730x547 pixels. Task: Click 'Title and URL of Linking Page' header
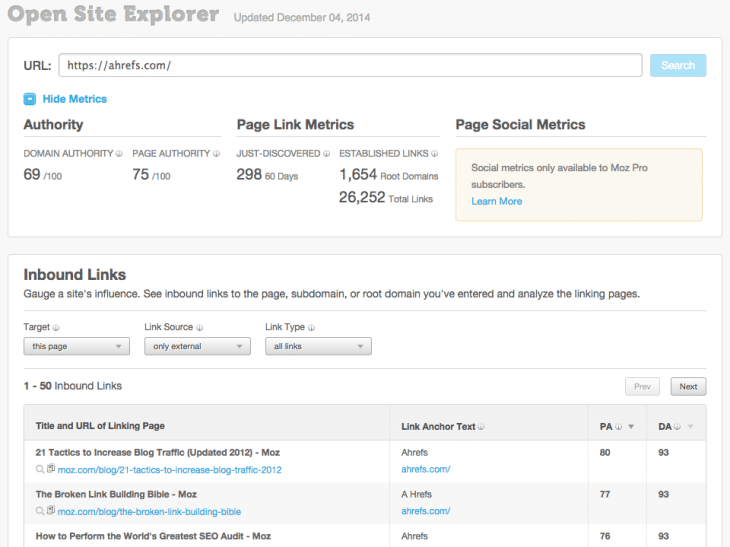[100, 426]
